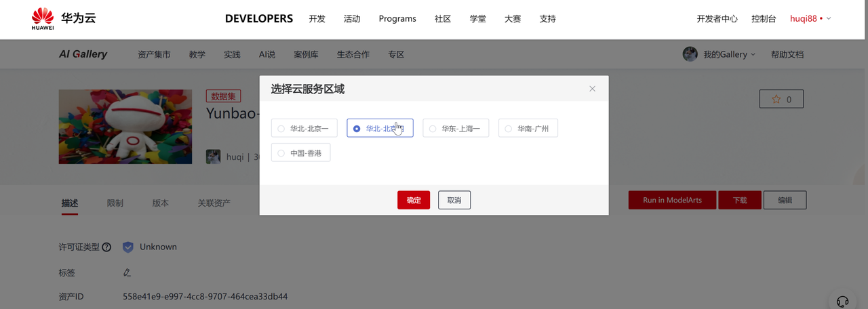The image size is (868, 309).
Task: Click the Huawei logo in header
Action: click(43, 19)
